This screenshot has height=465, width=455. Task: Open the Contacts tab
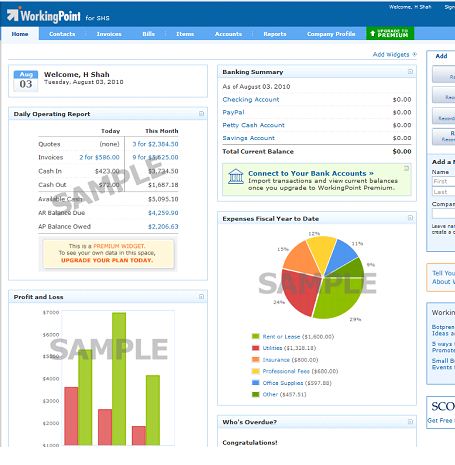click(x=62, y=34)
